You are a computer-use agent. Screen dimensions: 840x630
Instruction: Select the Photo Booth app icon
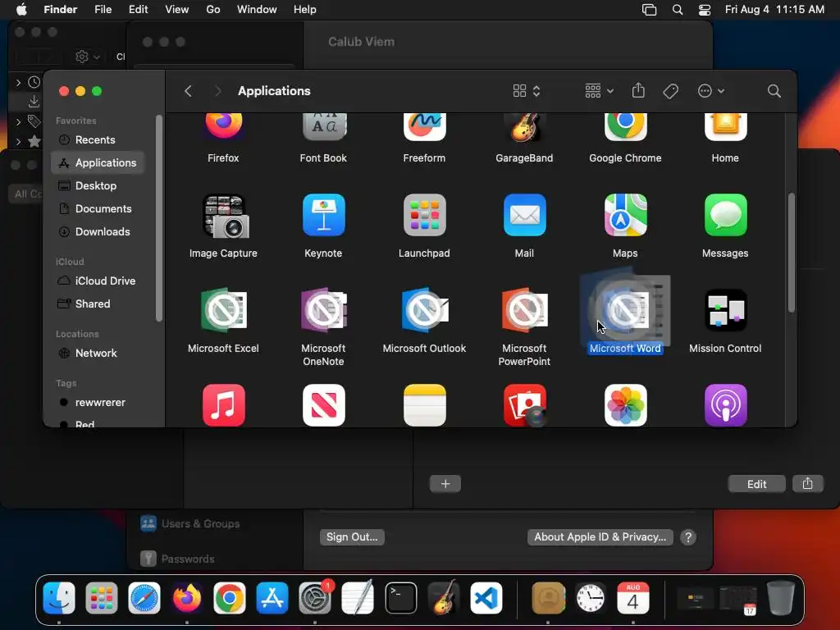(x=525, y=405)
